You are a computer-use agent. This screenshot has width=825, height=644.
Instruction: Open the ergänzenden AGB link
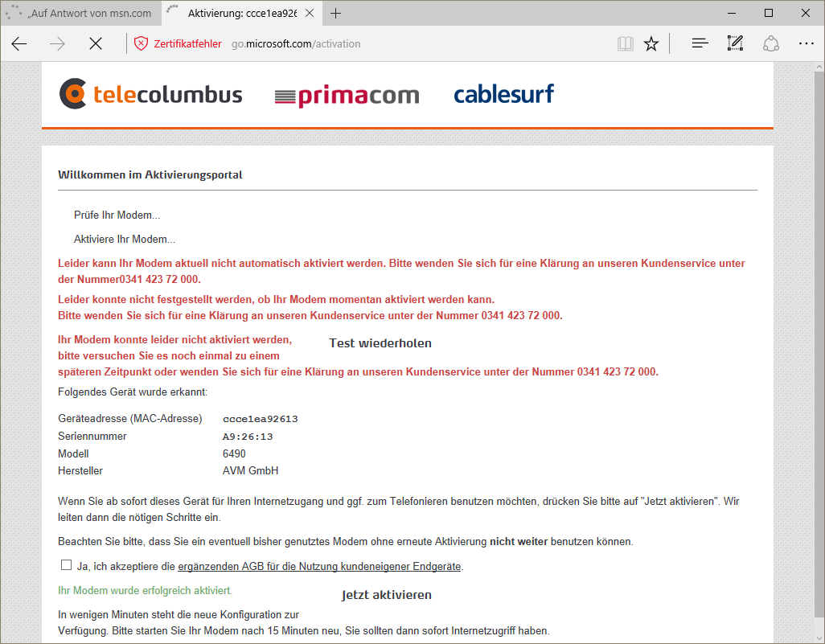pos(319,566)
